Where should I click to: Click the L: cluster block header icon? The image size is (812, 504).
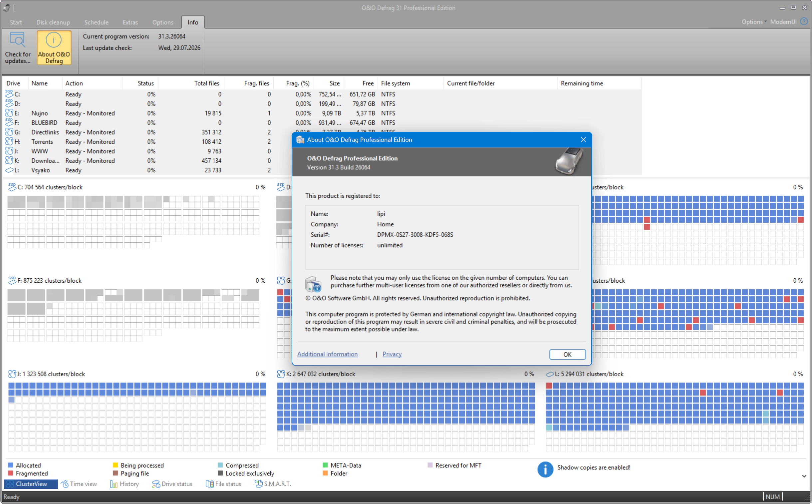coord(550,374)
